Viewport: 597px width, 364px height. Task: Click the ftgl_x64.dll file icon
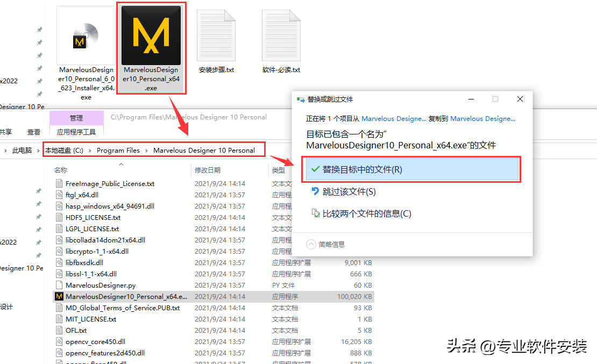(x=59, y=195)
